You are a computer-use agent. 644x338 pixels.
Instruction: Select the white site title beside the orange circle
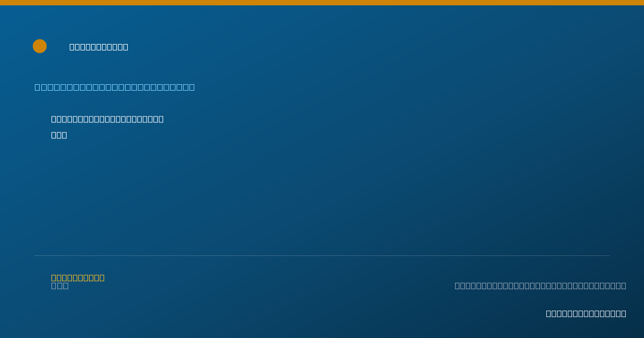99,47
